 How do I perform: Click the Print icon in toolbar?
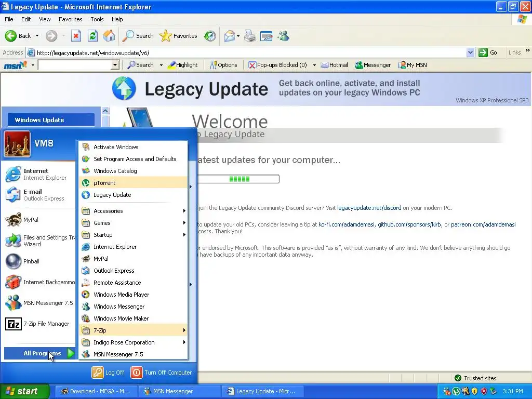[250, 36]
